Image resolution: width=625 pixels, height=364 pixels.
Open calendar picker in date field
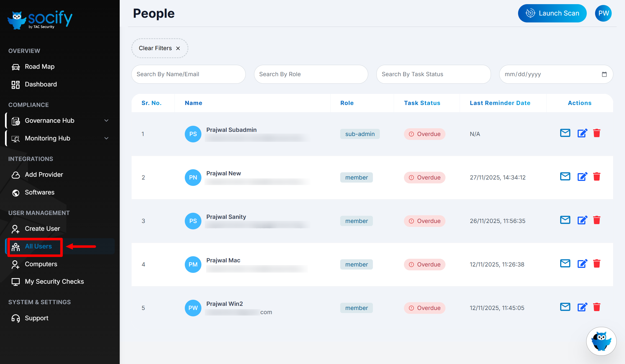pyautogui.click(x=604, y=74)
